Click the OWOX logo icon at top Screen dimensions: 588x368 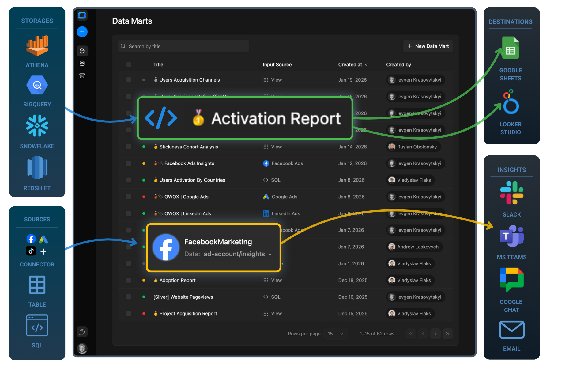click(x=82, y=15)
